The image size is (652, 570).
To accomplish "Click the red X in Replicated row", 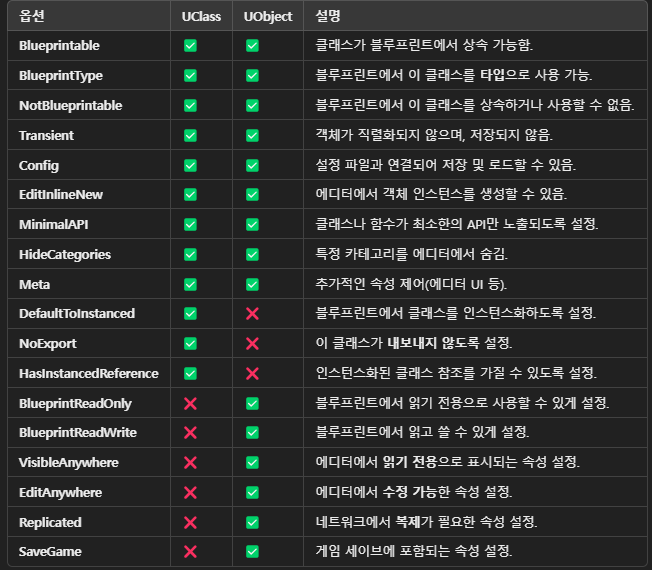I will (x=190, y=522).
